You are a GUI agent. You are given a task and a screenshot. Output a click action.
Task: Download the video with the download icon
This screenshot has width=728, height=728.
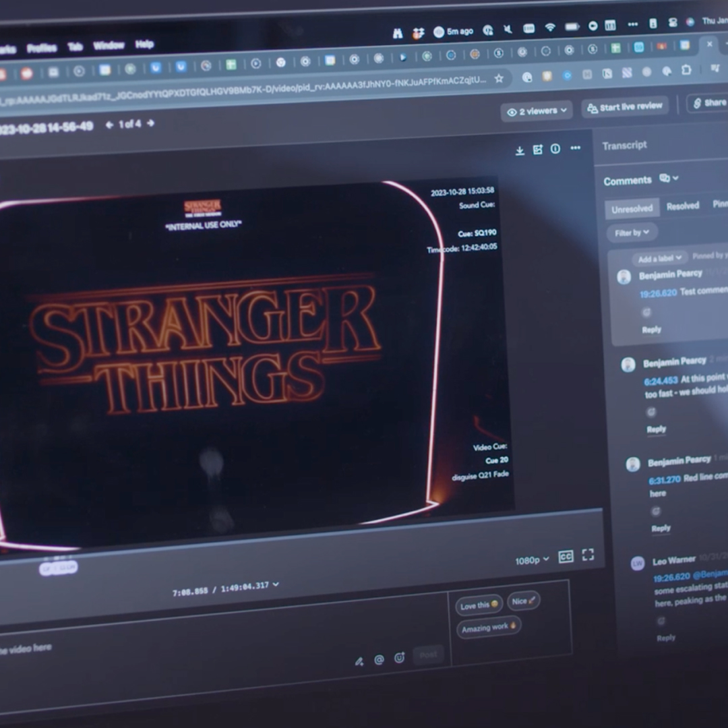pos(520,150)
